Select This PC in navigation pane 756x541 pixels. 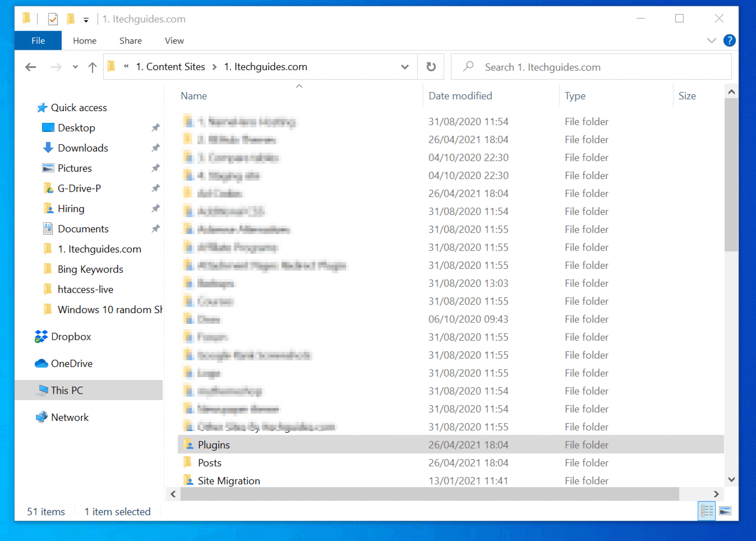(x=89, y=390)
